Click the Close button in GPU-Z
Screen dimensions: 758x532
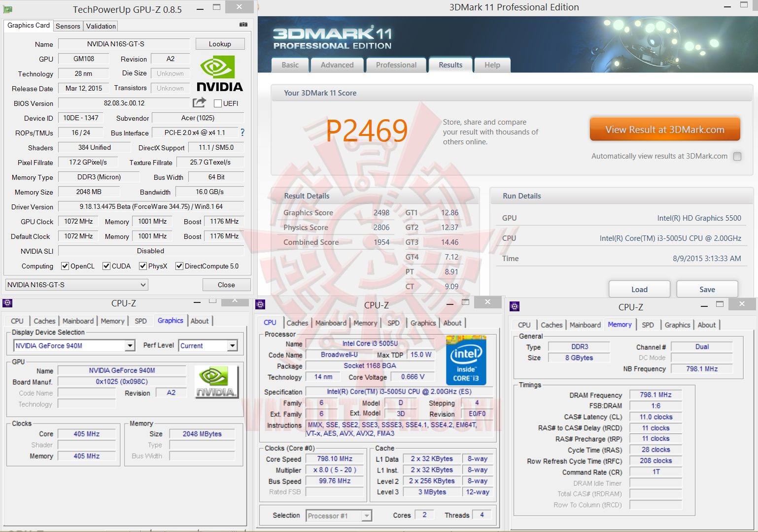click(226, 285)
